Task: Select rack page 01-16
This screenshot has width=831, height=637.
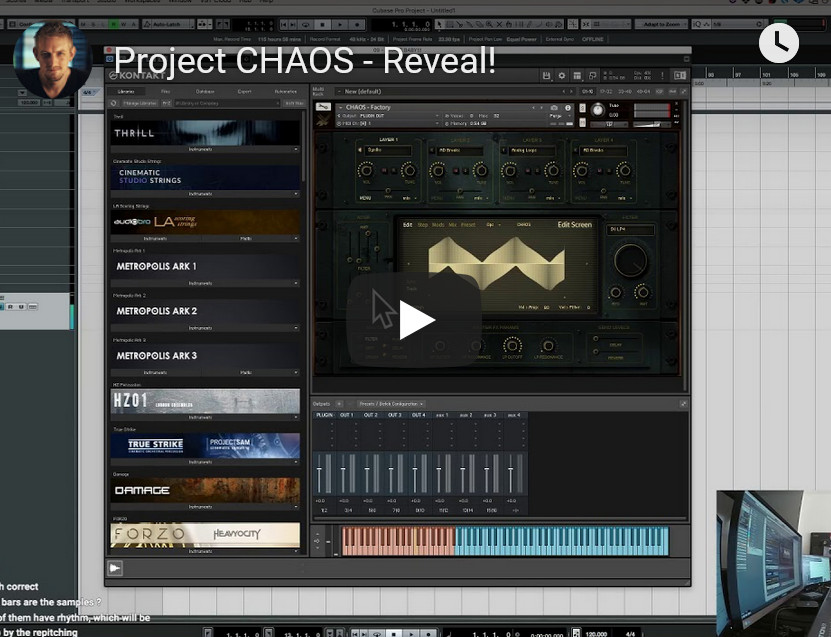Action: 588,92
